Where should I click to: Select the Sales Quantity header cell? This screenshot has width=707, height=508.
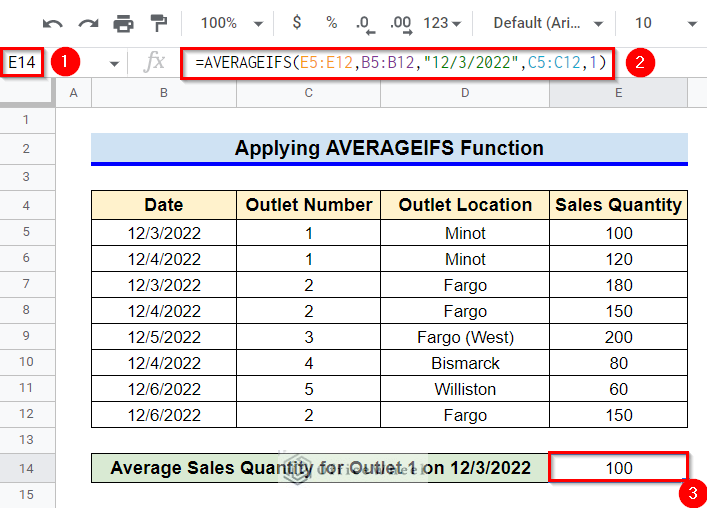pyautogui.click(x=618, y=205)
